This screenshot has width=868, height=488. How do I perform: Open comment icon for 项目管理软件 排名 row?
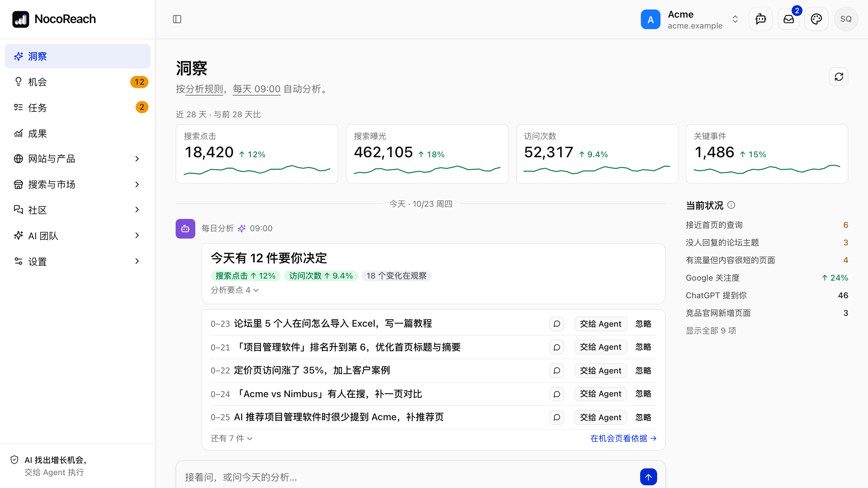557,347
